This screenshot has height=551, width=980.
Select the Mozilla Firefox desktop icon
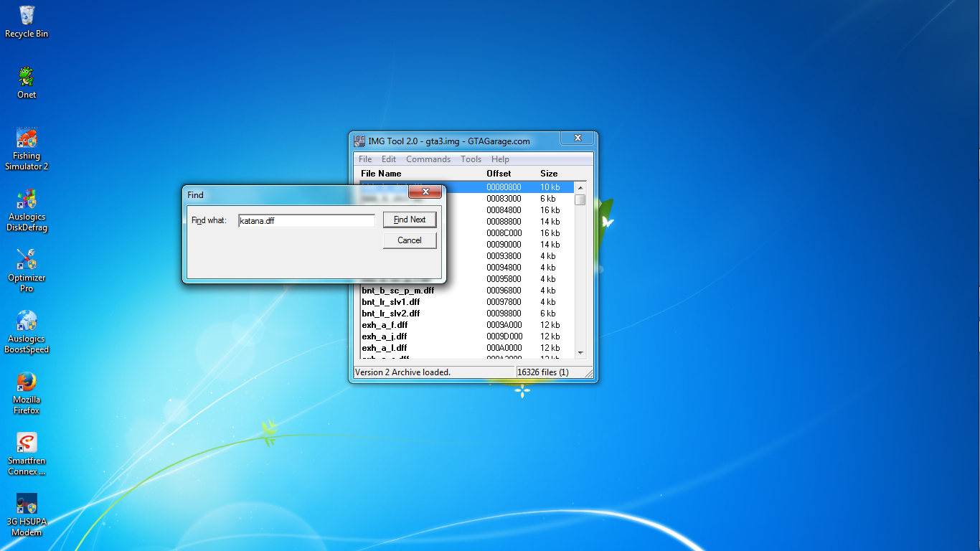pyautogui.click(x=27, y=392)
